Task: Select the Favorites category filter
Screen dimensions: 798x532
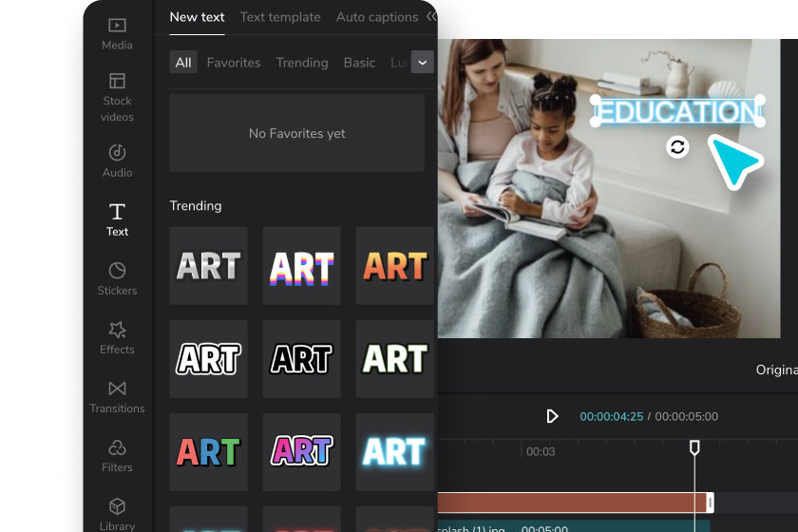Action: click(x=234, y=63)
